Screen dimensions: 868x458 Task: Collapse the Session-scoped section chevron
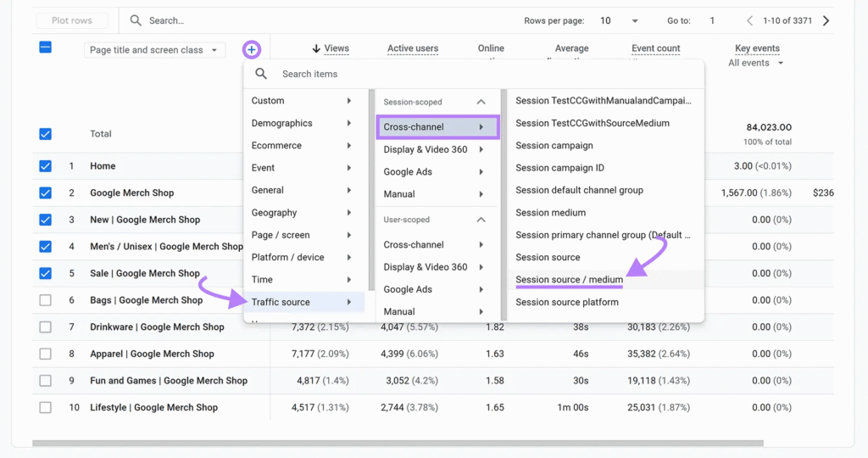[481, 102]
